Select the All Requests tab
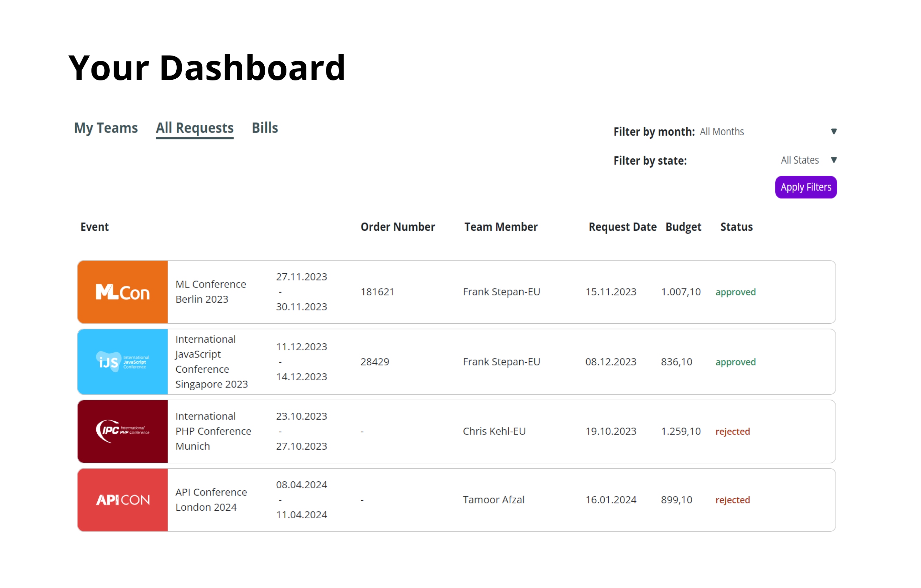Screen dimensions: 921x588 195,128
